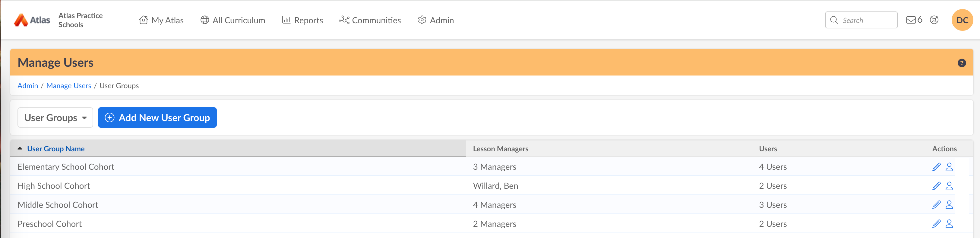Click Add New User Group button
Viewport: 980px width, 238px height.
point(157,118)
